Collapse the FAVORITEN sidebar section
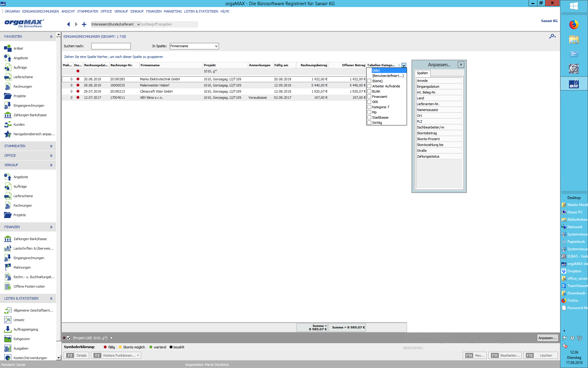The height and width of the screenshot is (368, 588). pyautogui.click(x=51, y=36)
